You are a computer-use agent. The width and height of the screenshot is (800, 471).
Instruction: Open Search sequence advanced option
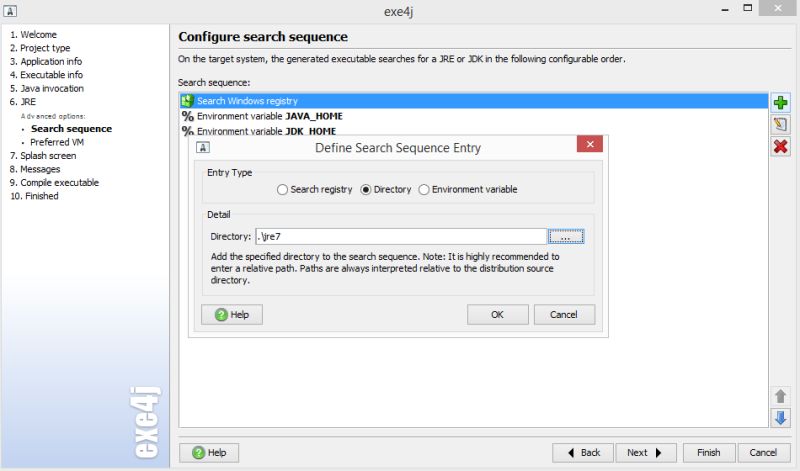pyautogui.click(x=71, y=129)
